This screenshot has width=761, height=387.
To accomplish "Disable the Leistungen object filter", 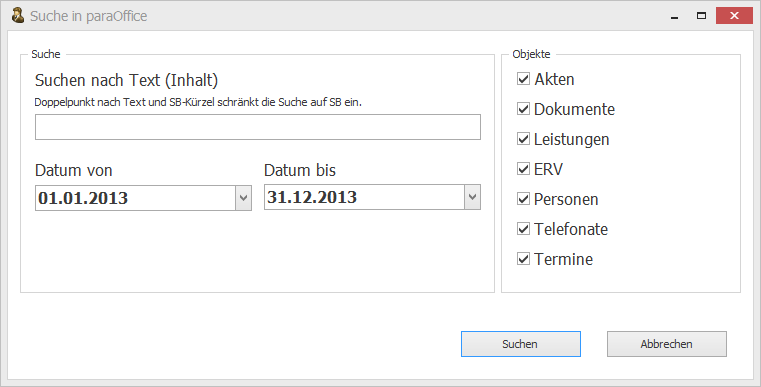I will click(523, 139).
